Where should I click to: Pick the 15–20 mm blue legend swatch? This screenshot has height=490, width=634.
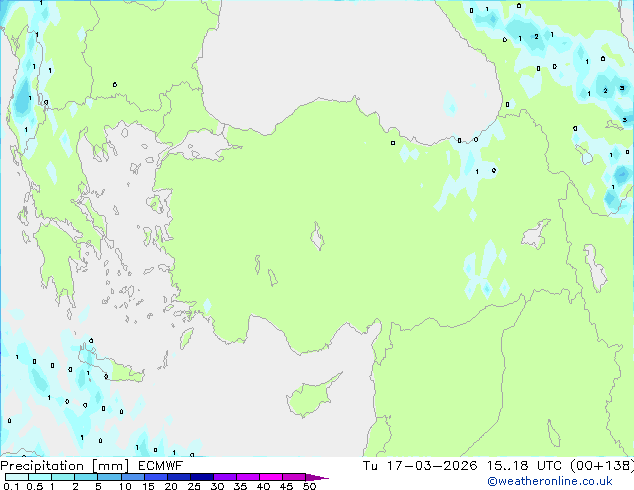click(156, 477)
